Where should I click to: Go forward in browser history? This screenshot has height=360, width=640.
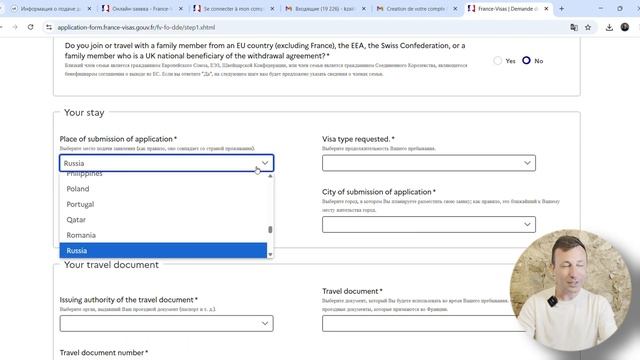[x=15, y=27]
